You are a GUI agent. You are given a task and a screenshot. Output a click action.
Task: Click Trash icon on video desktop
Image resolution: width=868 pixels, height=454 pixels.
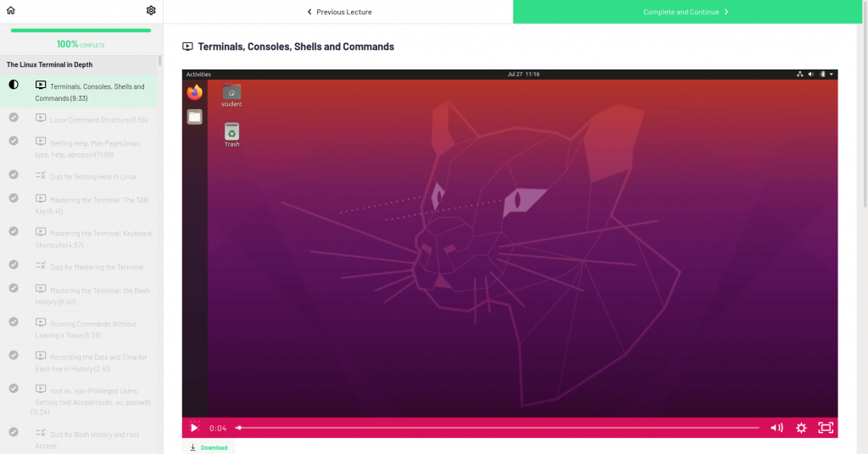[x=231, y=135]
